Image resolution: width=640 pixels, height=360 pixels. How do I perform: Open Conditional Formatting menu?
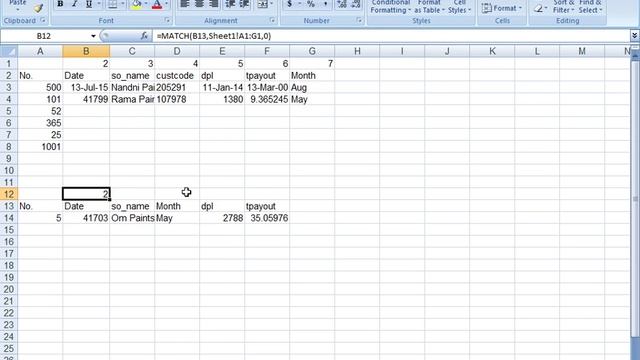391,7
